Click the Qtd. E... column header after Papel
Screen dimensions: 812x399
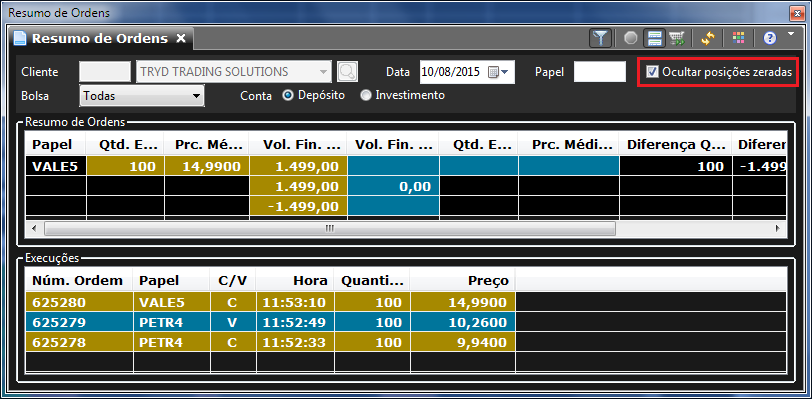click(x=125, y=145)
